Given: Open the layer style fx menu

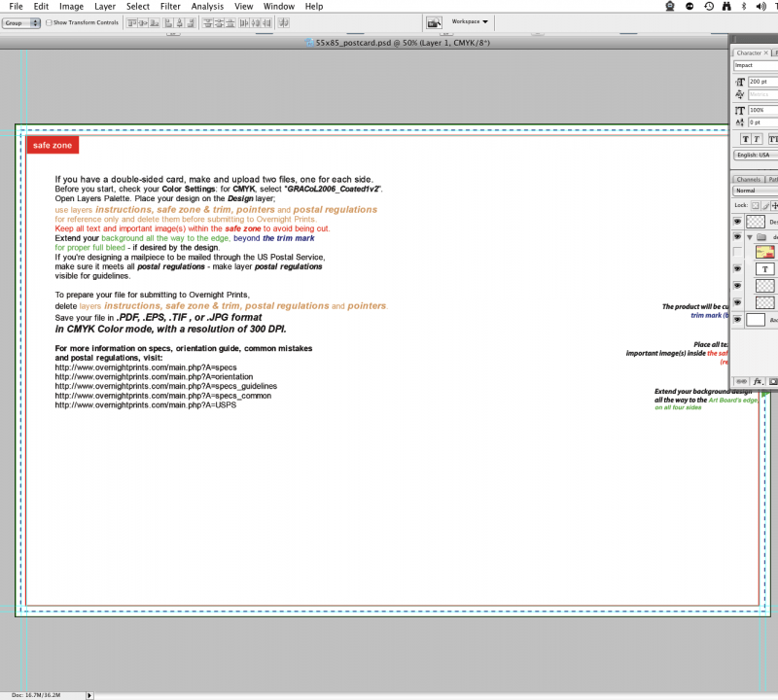Looking at the screenshot, I should (x=758, y=381).
